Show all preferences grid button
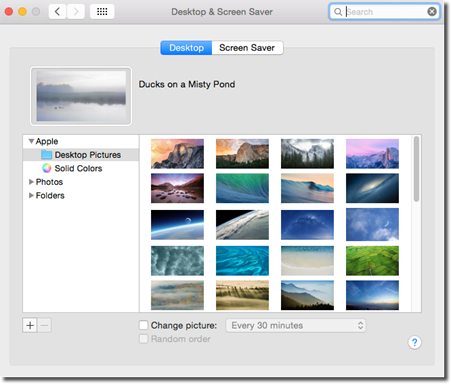 click(x=102, y=12)
